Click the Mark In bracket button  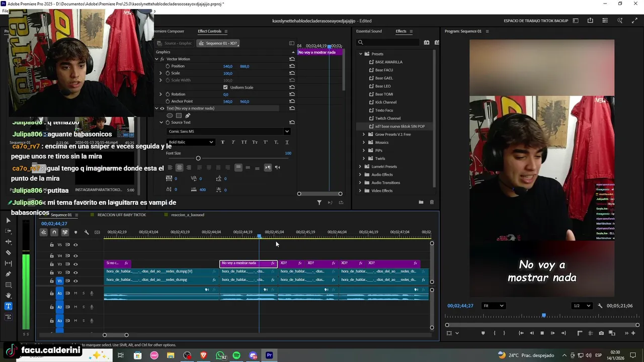pos(495,333)
